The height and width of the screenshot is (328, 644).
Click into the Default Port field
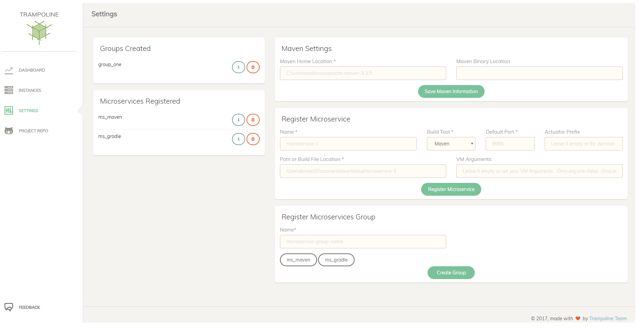point(510,144)
